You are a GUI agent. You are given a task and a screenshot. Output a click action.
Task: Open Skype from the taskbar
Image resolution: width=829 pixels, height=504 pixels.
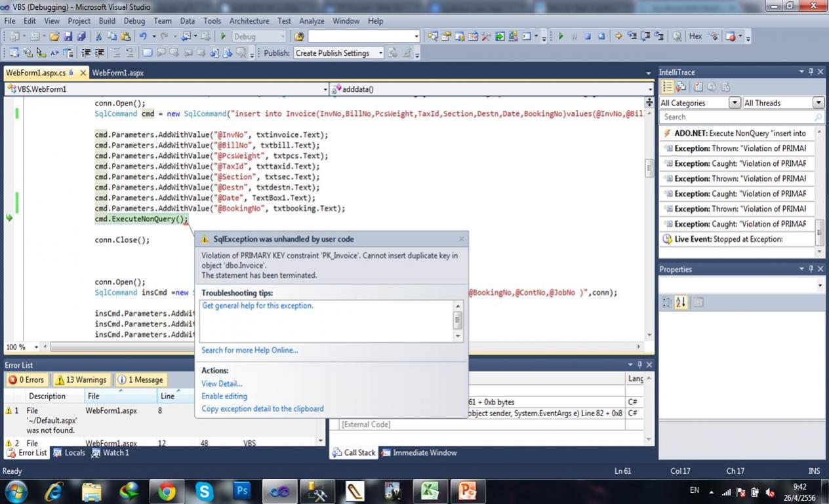(205, 491)
